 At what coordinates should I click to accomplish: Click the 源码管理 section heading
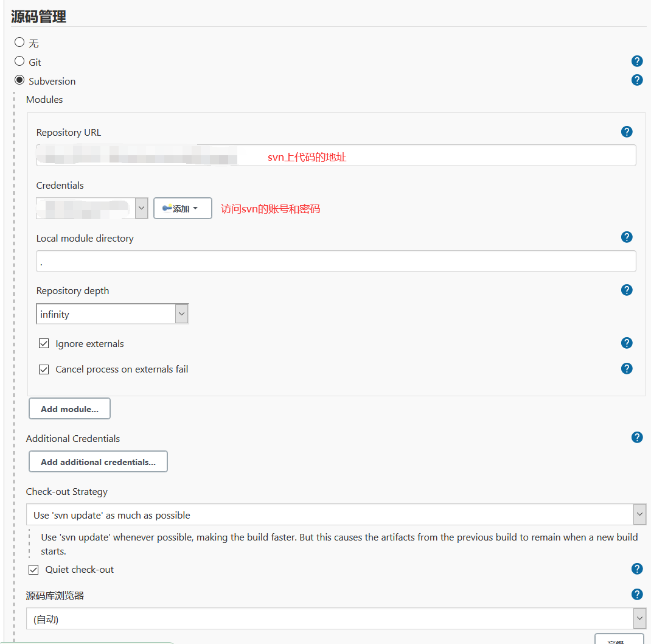38,16
